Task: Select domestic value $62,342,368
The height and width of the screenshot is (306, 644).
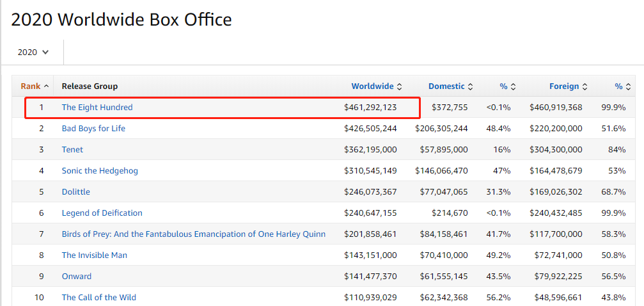Action: pos(444,297)
